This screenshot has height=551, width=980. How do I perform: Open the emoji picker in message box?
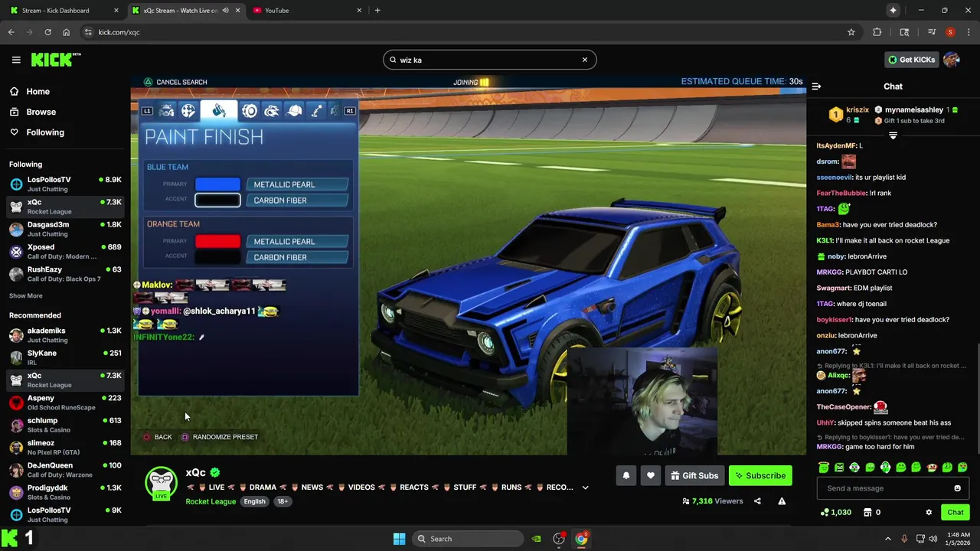[957, 488]
